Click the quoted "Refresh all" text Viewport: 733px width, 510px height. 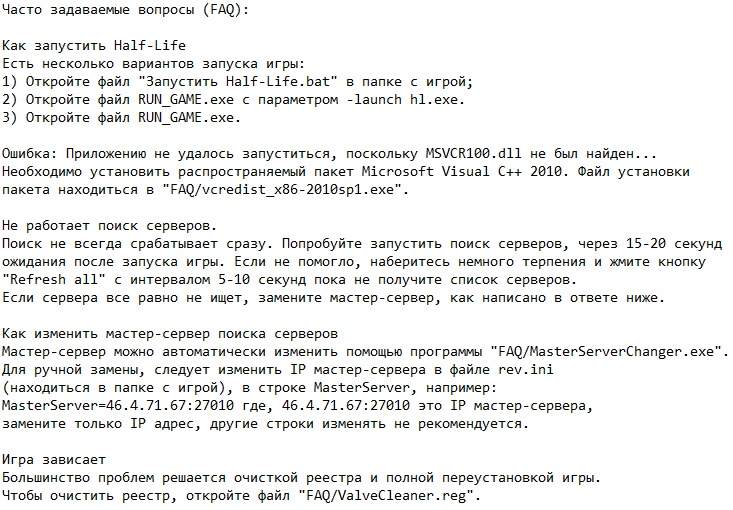click(x=50, y=280)
